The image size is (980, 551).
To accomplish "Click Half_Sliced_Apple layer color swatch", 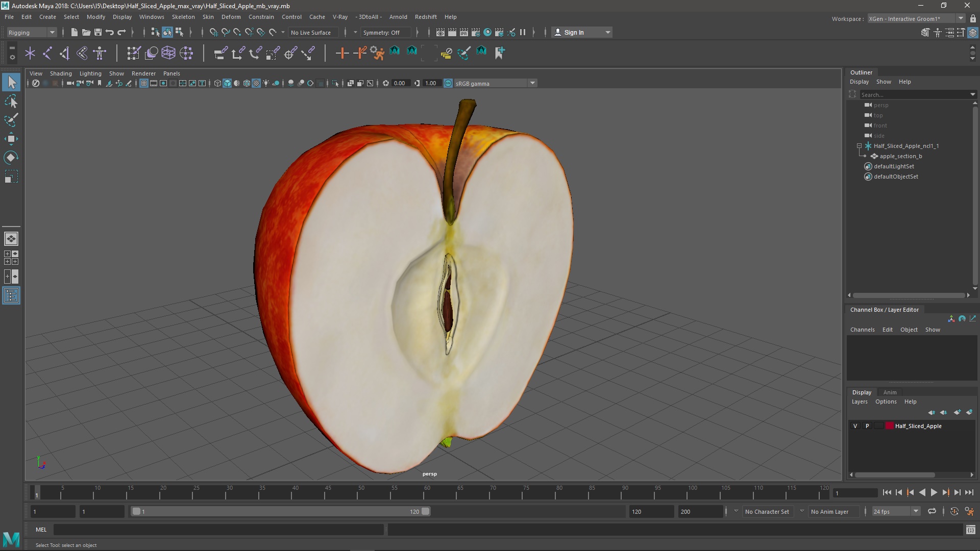I will [890, 426].
